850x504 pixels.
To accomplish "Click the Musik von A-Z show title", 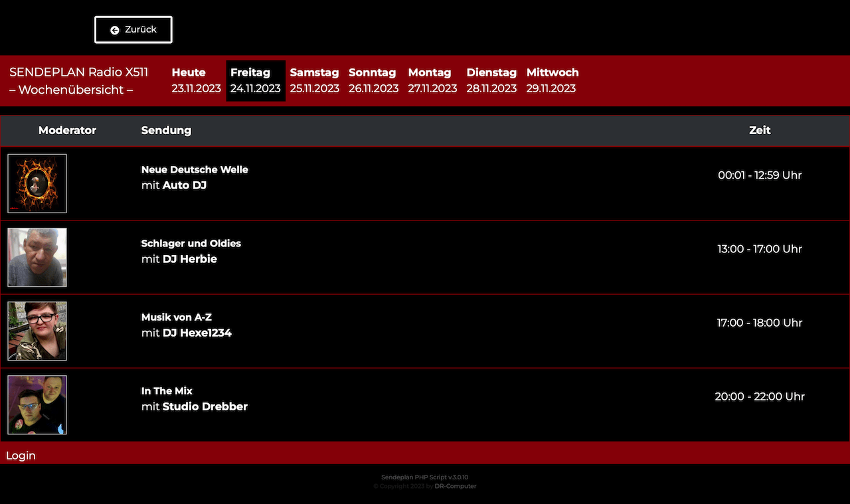I will (x=177, y=317).
